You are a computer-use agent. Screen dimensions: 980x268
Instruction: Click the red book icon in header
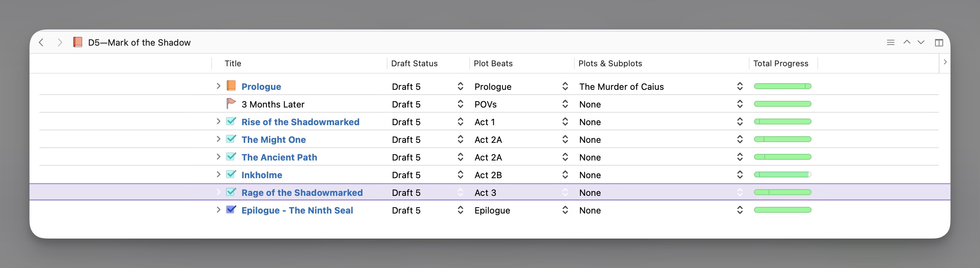pos(77,42)
